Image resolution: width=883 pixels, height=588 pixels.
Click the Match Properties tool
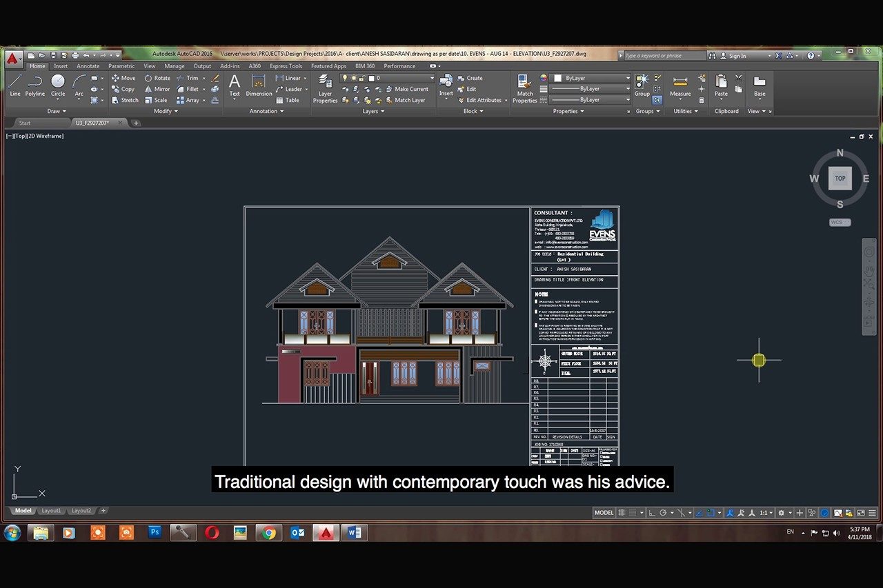pos(524,88)
